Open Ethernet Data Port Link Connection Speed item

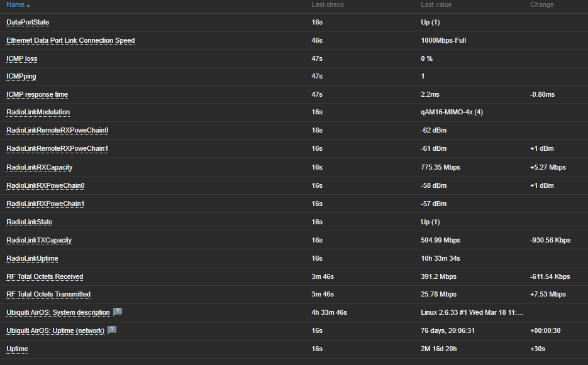click(70, 40)
